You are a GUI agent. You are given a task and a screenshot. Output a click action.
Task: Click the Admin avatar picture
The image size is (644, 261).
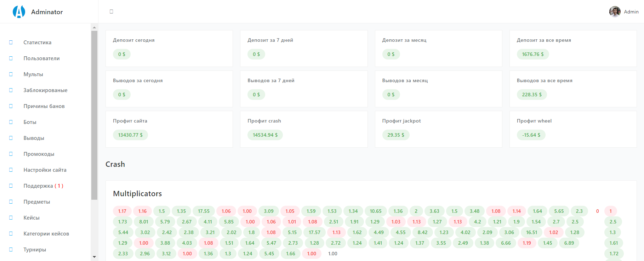point(615,12)
